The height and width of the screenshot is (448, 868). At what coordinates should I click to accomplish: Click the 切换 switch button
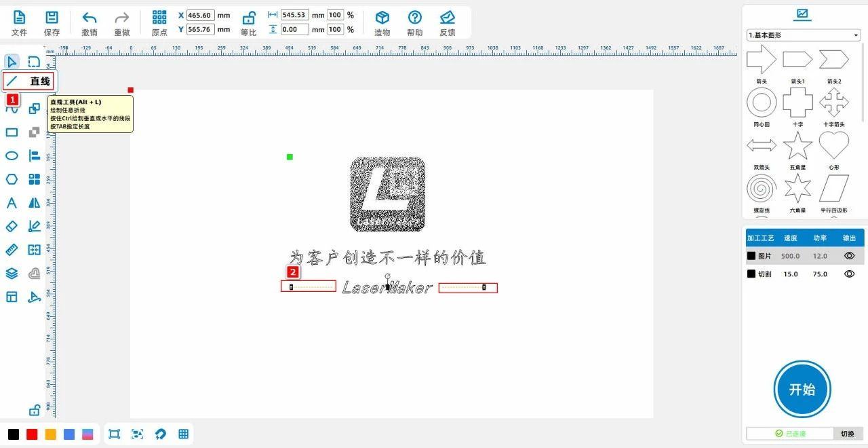pos(848,434)
